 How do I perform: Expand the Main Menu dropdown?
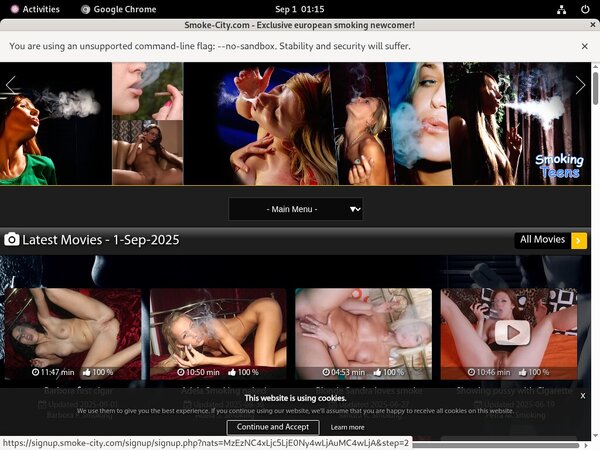(294, 209)
